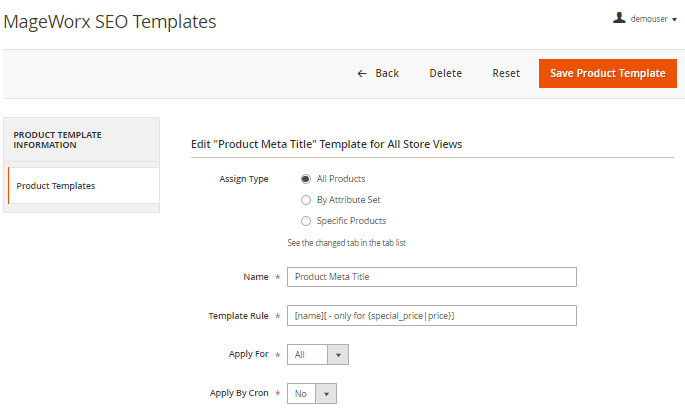Screen dimensions: 685x408
Task: Click the Back arrow icon
Action: [x=362, y=73]
